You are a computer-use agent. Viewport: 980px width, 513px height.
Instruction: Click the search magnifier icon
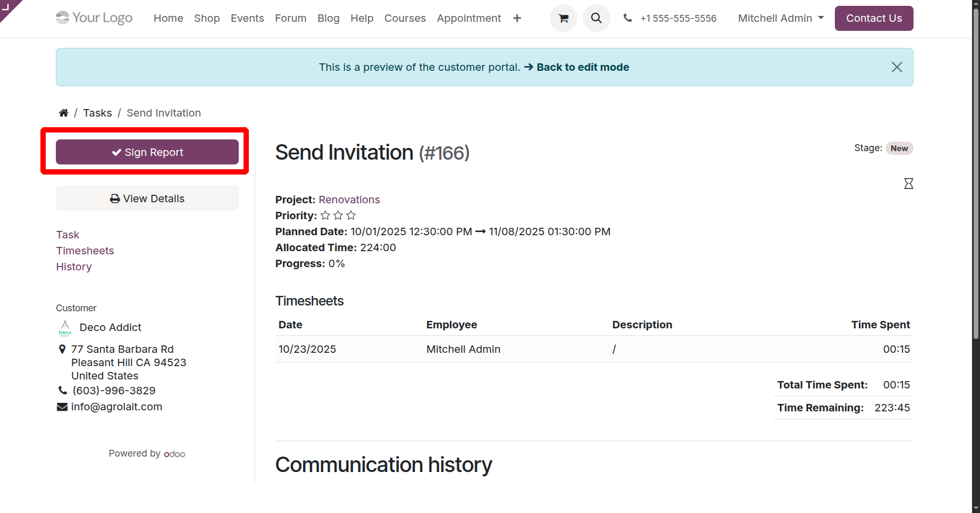(596, 18)
